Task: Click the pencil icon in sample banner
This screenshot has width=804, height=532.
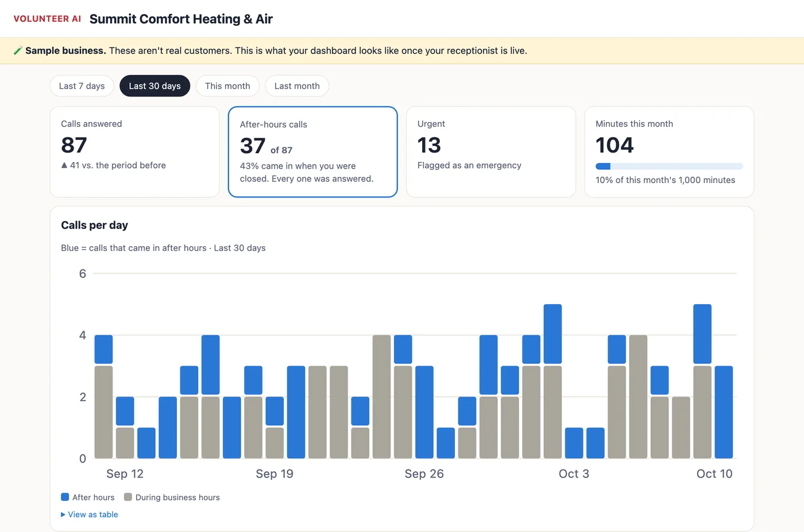Action: [18, 51]
